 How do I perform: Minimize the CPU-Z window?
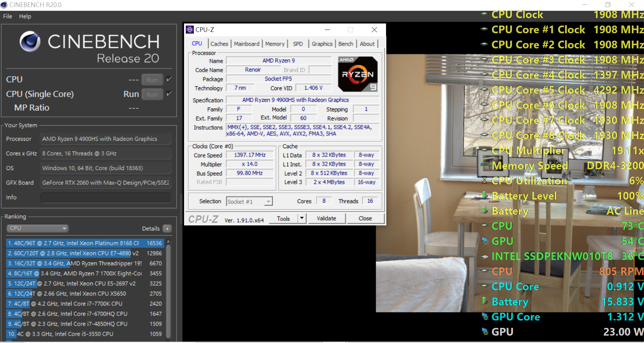tap(327, 30)
